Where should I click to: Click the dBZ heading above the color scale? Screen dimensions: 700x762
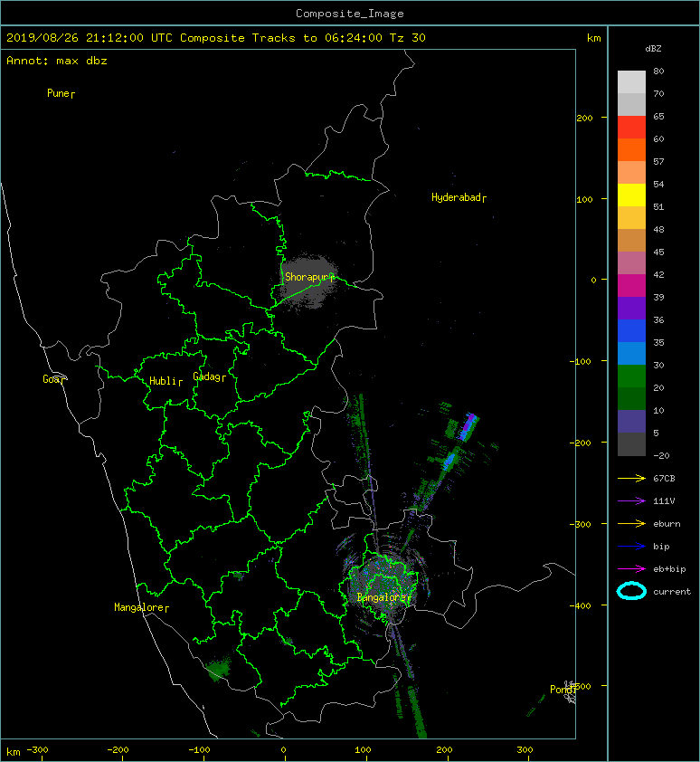pyautogui.click(x=653, y=49)
